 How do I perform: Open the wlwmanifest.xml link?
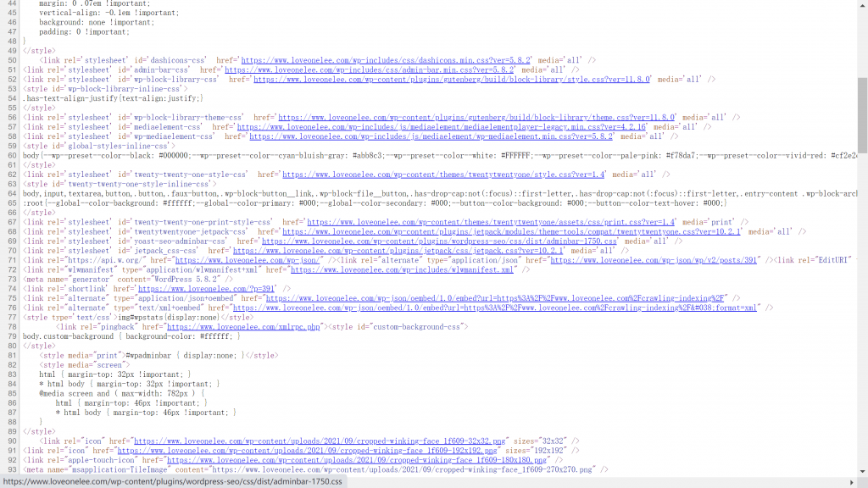403,269
